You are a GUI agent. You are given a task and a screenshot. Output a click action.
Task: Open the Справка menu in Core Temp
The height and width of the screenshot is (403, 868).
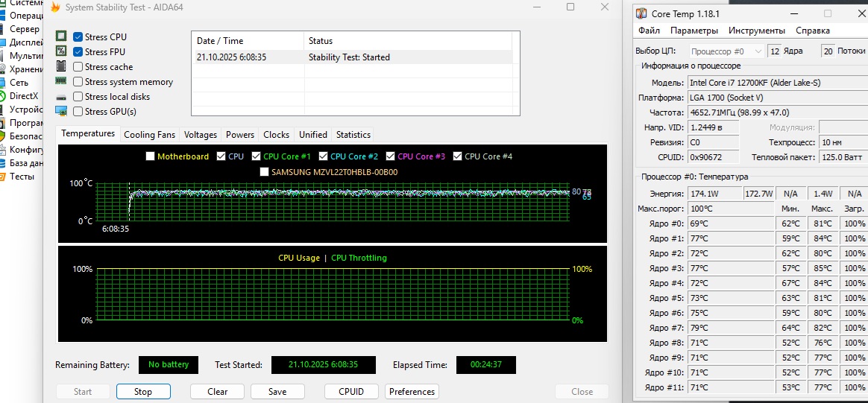click(813, 31)
